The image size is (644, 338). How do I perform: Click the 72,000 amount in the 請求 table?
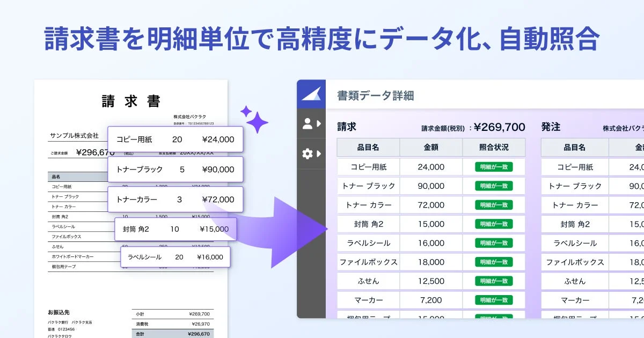tap(431, 205)
